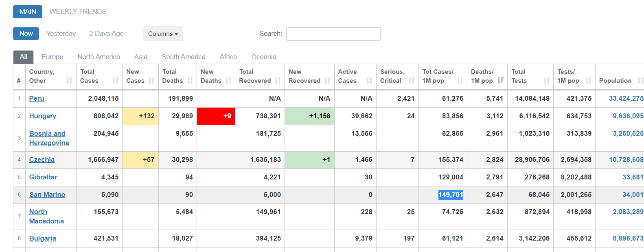Filter table by Europe tab
The height and width of the screenshot is (252, 644).
tap(52, 57)
